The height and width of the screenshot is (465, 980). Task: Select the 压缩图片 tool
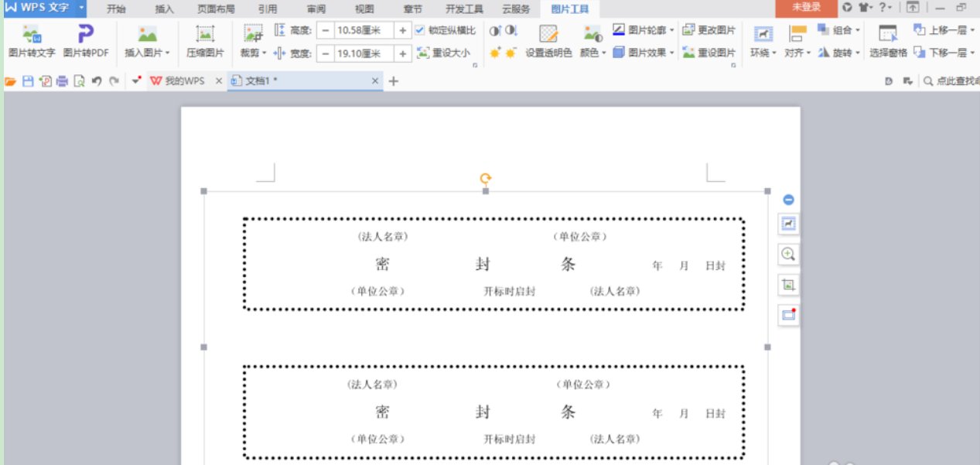(205, 41)
